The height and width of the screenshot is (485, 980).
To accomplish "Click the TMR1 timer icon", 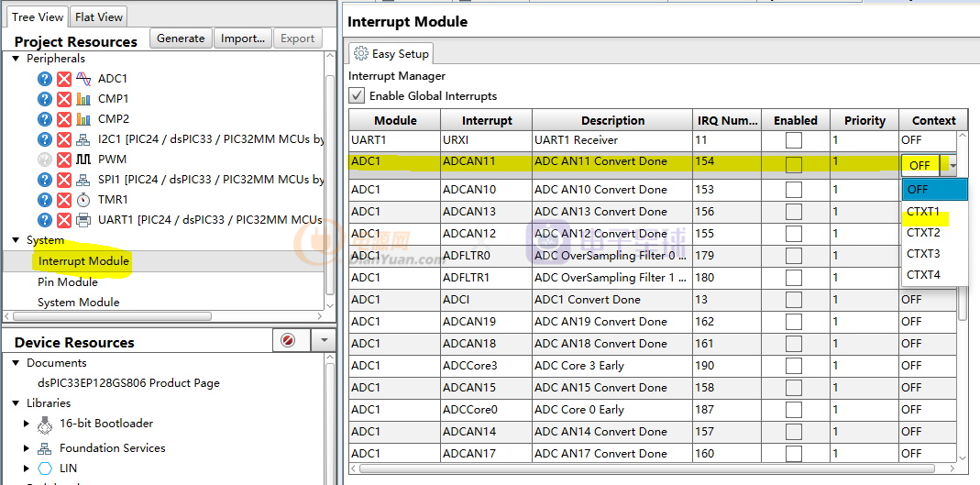I will 83,200.
